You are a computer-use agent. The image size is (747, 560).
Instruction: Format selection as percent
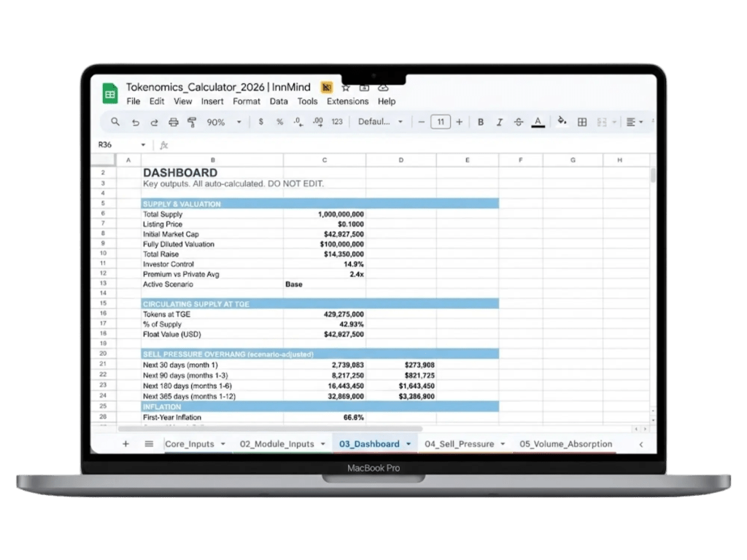[x=278, y=122]
